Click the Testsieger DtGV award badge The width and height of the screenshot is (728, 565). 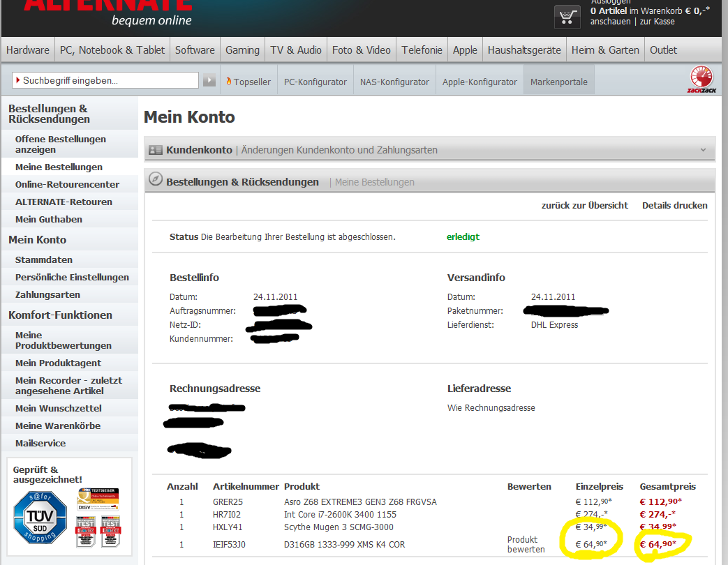pos(98,499)
